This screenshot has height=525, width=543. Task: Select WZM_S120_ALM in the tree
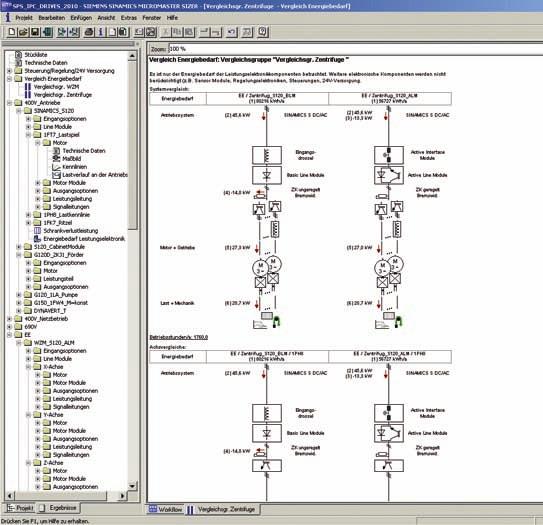tap(54, 342)
